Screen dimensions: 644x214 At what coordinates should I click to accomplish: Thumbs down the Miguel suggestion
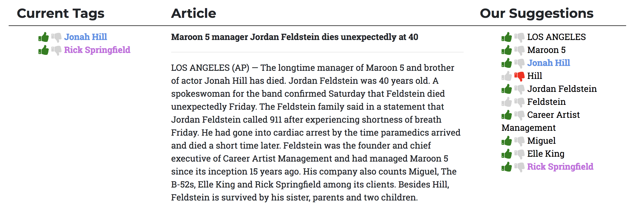519,141
